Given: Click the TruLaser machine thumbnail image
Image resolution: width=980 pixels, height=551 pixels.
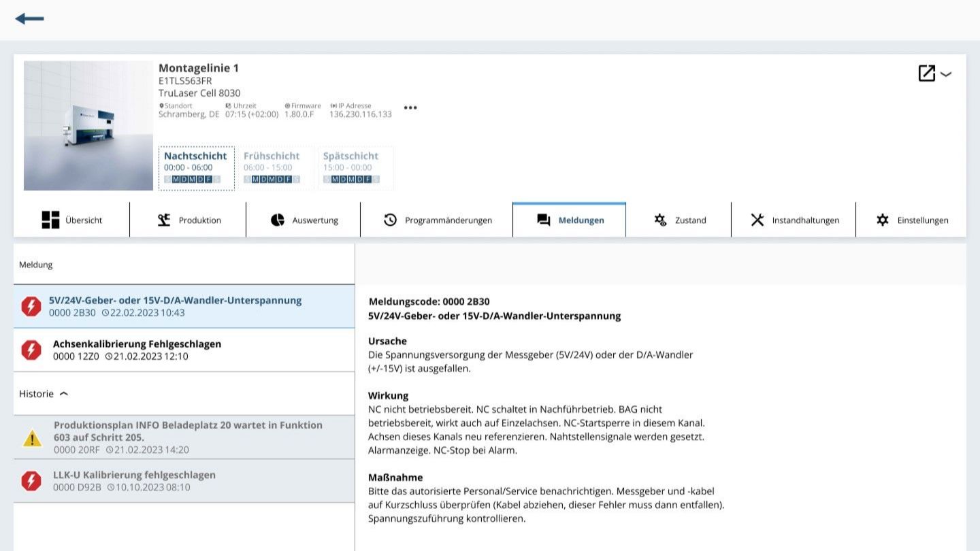Looking at the screenshot, I should 88,126.
